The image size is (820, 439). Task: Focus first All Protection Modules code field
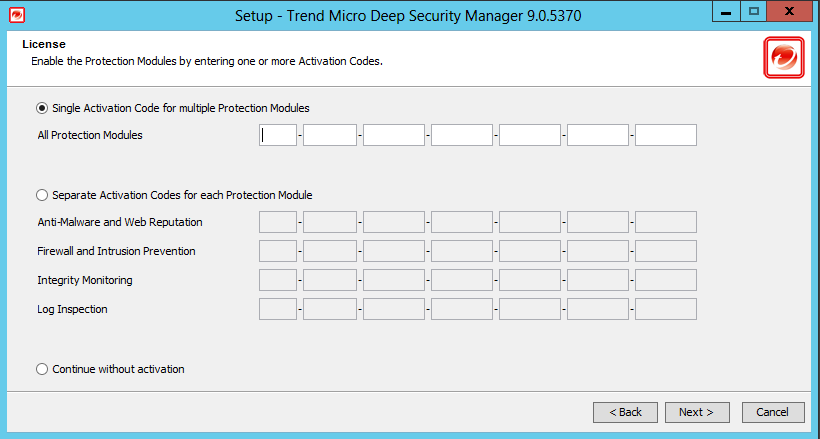click(278, 135)
